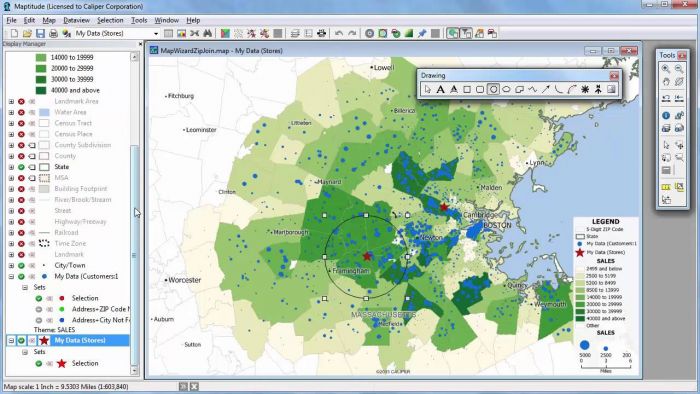Image resolution: width=700 pixels, height=394 pixels.
Task: Click the New file icon in the toolbar
Action: pos(14,33)
